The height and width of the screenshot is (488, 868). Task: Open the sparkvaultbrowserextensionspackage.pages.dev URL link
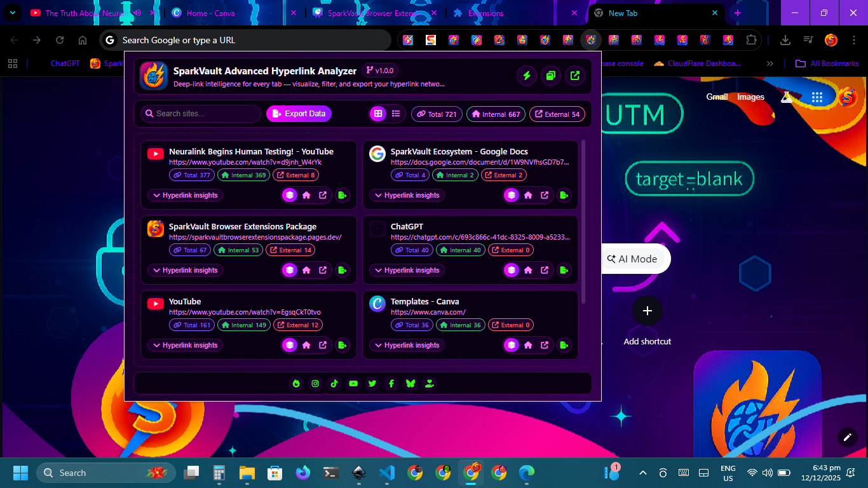[x=255, y=237]
